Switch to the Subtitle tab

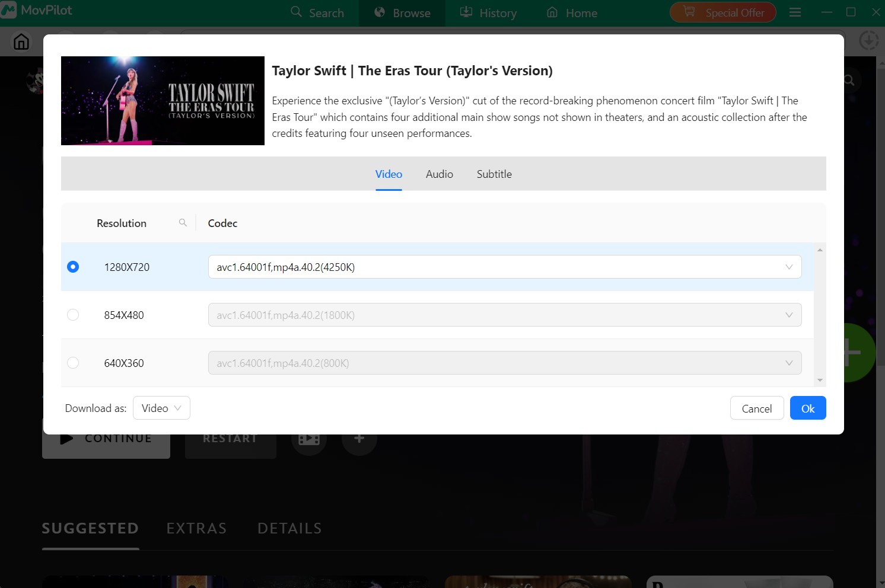point(494,174)
